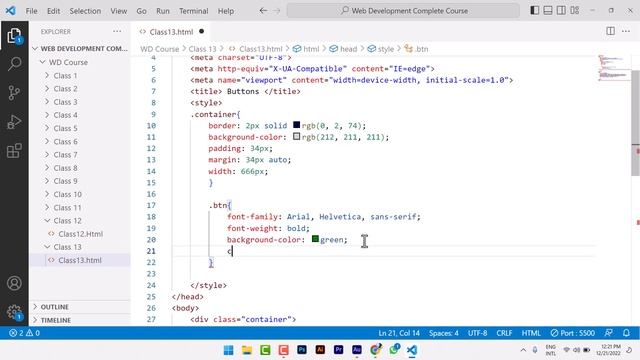This screenshot has width=640, height=360.
Task: Change indentation Spaces: 4
Action: pos(444,333)
